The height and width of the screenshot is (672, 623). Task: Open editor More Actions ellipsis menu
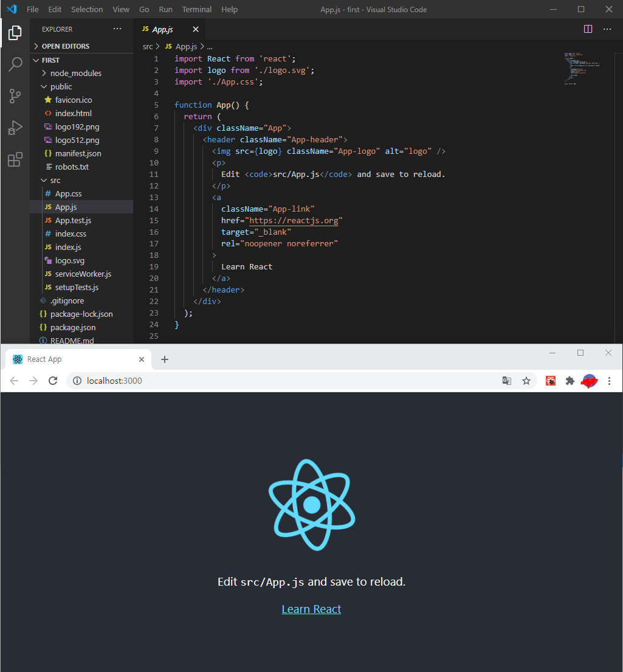pos(607,29)
